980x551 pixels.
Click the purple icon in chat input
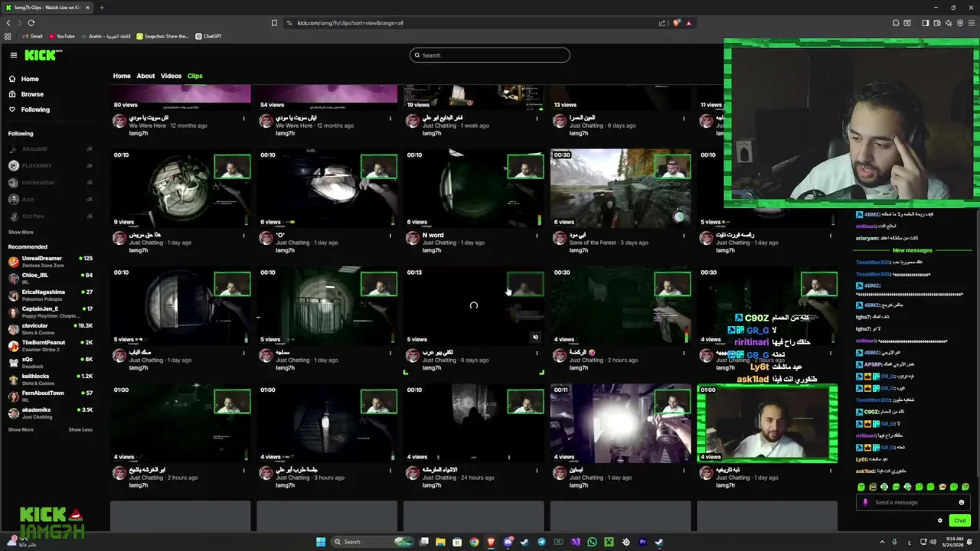click(865, 503)
